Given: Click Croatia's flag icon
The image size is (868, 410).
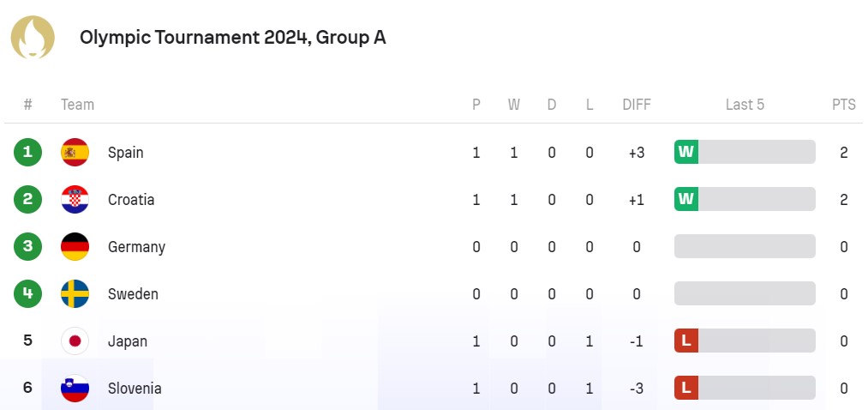Looking at the screenshot, I should tap(75, 200).
